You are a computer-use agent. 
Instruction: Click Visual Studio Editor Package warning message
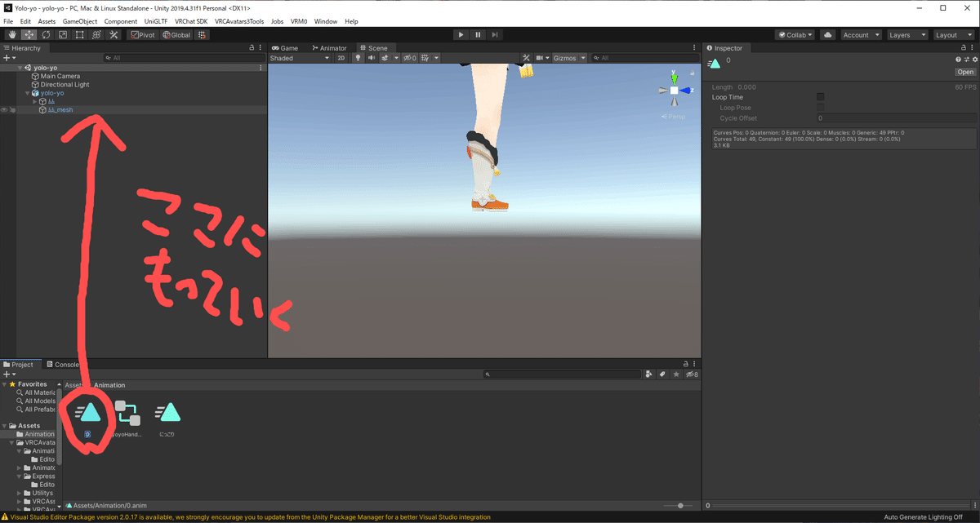click(251, 517)
